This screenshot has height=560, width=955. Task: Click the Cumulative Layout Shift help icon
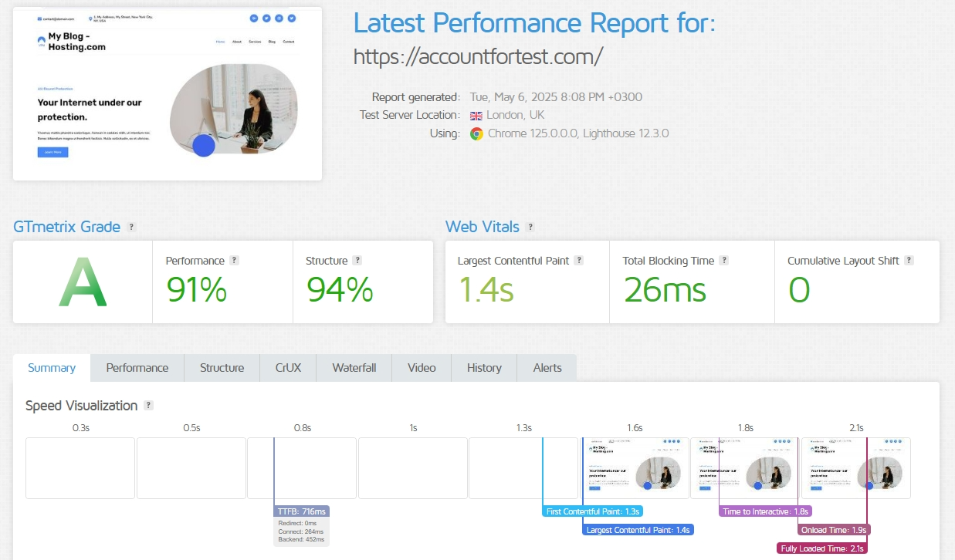coord(909,261)
